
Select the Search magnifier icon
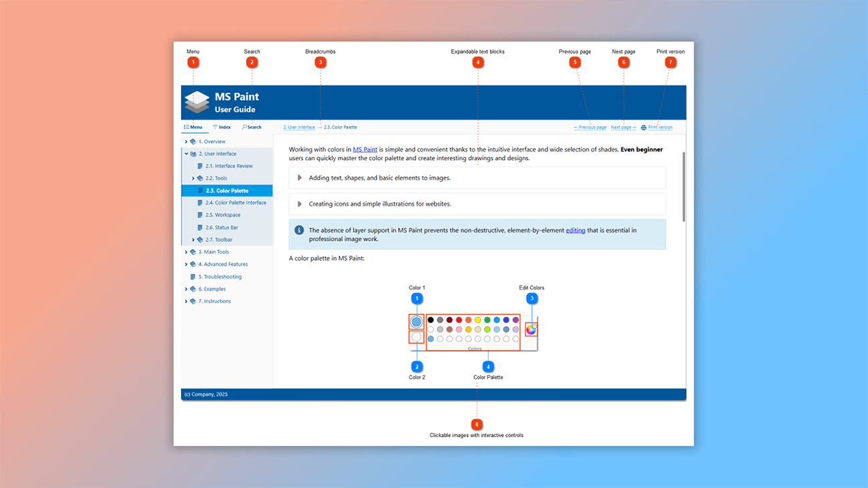[246, 127]
